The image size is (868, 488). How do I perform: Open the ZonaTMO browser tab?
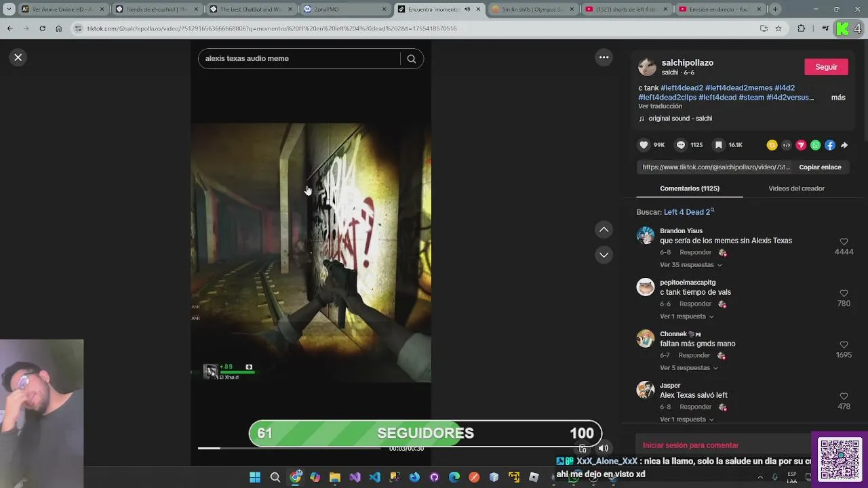[x=344, y=9]
